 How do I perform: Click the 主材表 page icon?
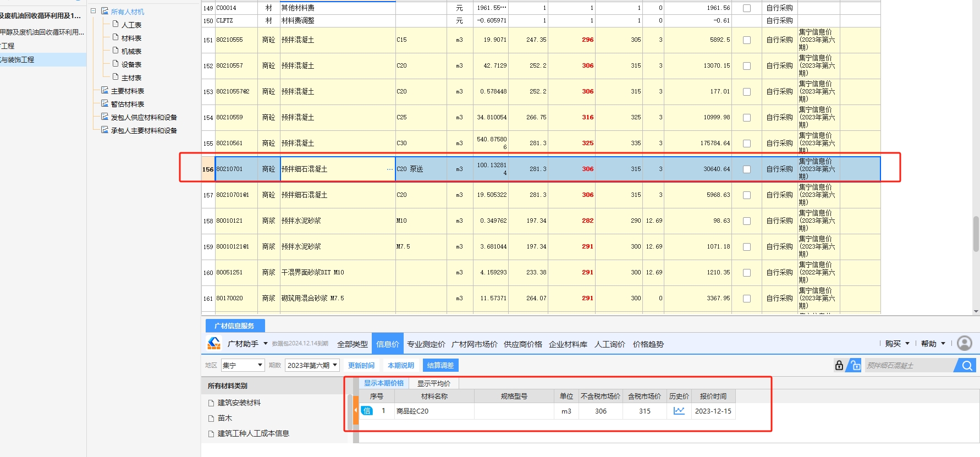[x=115, y=77]
